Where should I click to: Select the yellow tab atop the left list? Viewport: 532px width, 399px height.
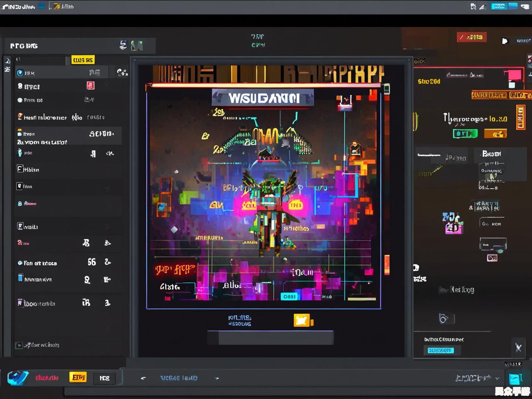[83, 60]
